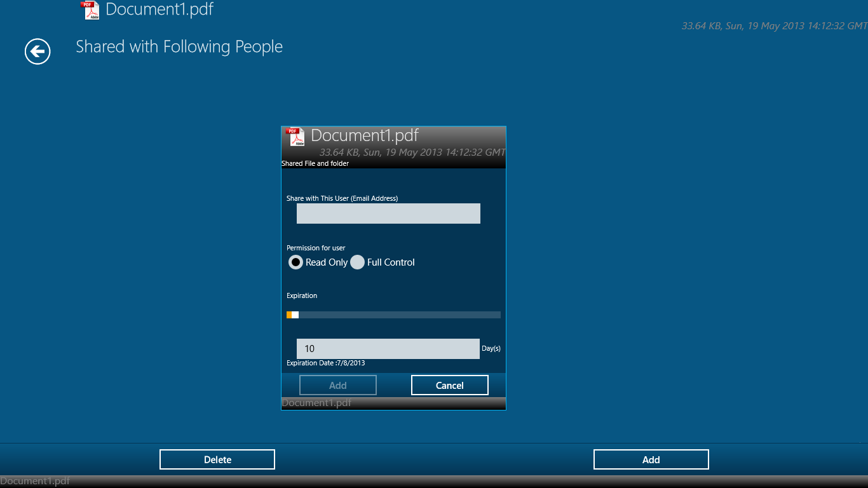Viewport: 868px width, 488px height.
Task: Click the PDF icon in the page header
Action: click(90, 10)
